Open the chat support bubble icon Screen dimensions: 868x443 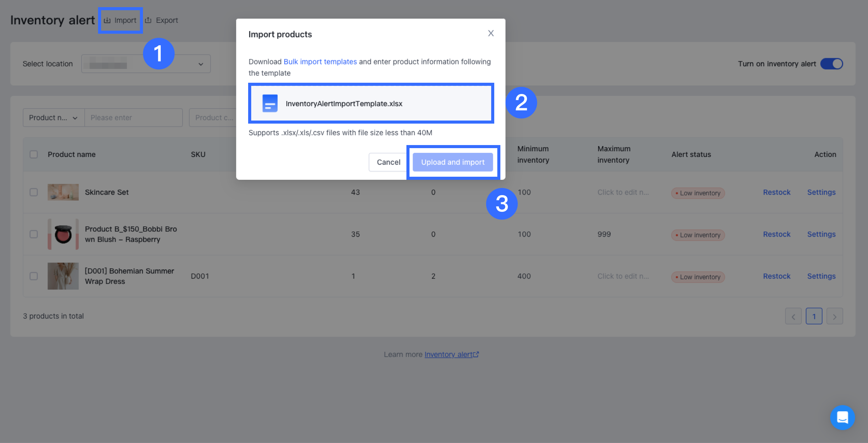(x=842, y=417)
